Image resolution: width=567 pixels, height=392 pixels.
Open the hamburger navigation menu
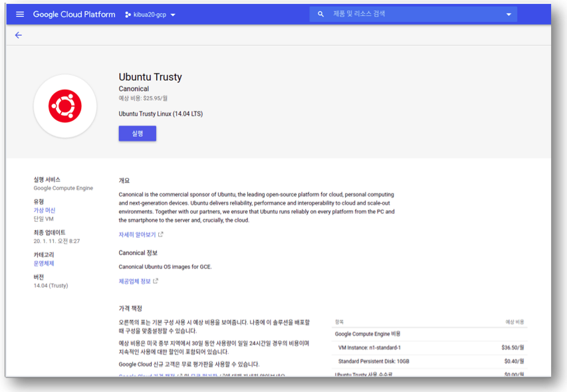click(20, 15)
